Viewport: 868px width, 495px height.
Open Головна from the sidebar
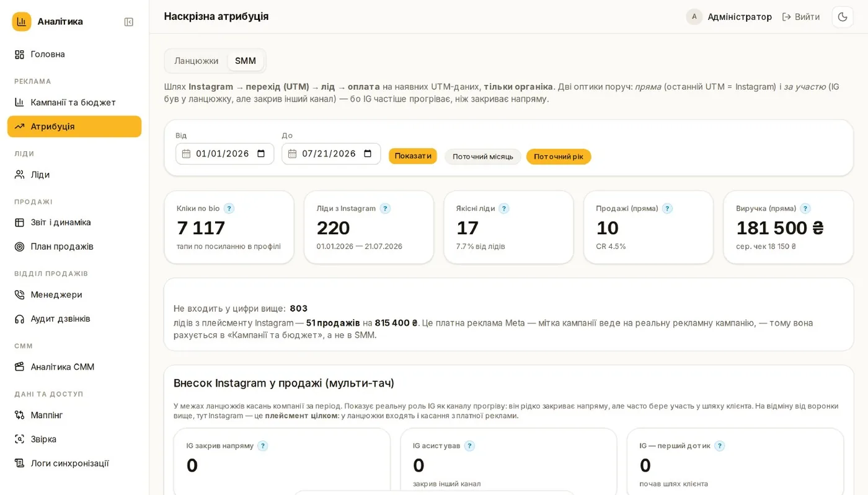(x=74, y=54)
